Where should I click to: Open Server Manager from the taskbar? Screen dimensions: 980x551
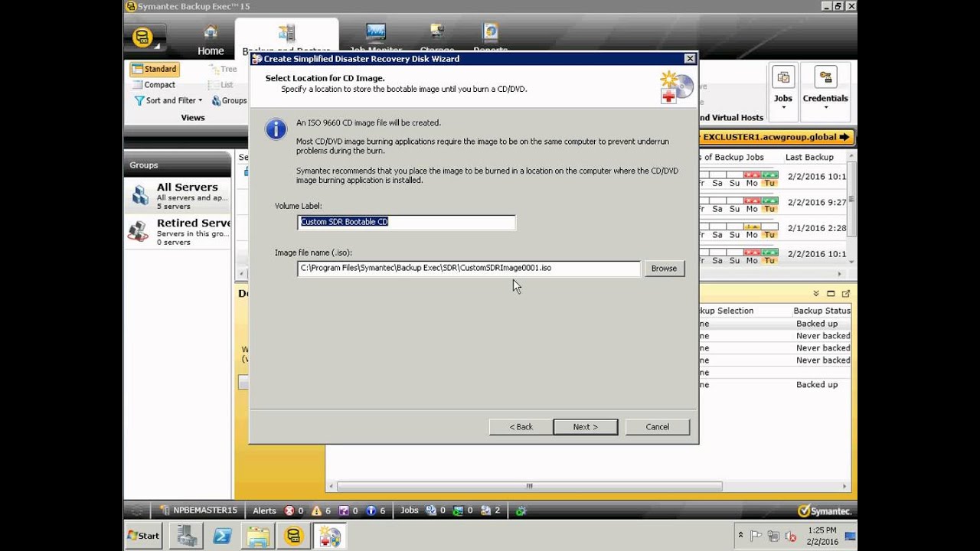tap(185, 536)
